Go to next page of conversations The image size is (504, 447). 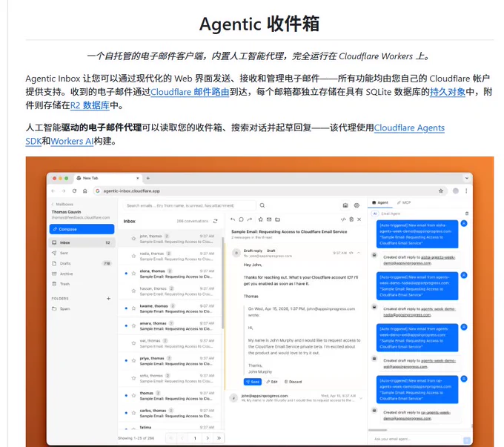point(208,438)
